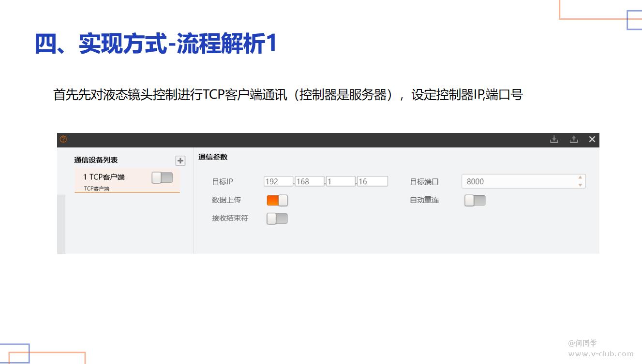Enable the 自动重连 toggle
Screen dimensions: 642x364
tap(475, 200)
